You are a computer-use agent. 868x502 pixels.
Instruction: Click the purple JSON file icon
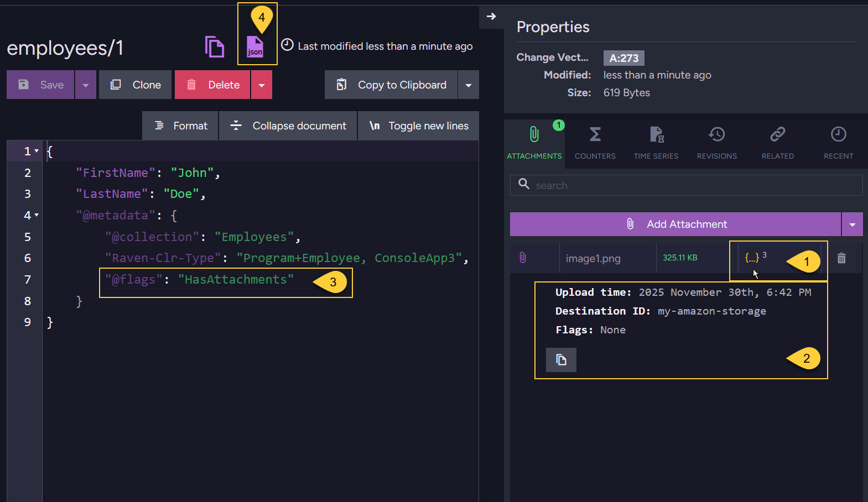(x=255, y=46)
